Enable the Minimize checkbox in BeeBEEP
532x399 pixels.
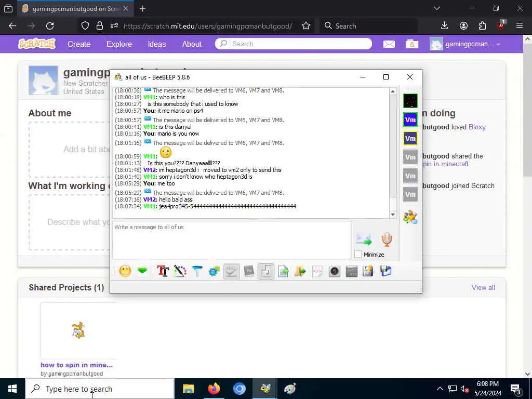358,255
